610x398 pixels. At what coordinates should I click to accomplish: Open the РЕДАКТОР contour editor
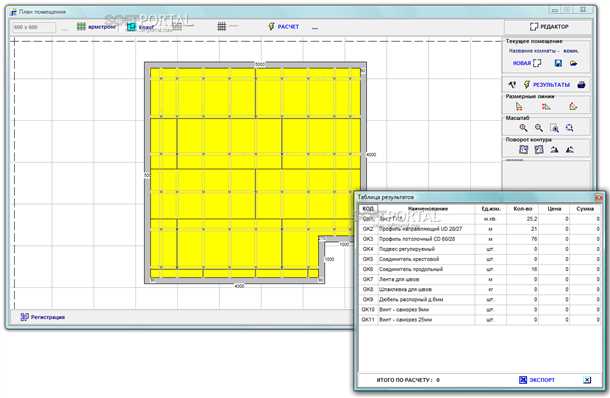549,26
